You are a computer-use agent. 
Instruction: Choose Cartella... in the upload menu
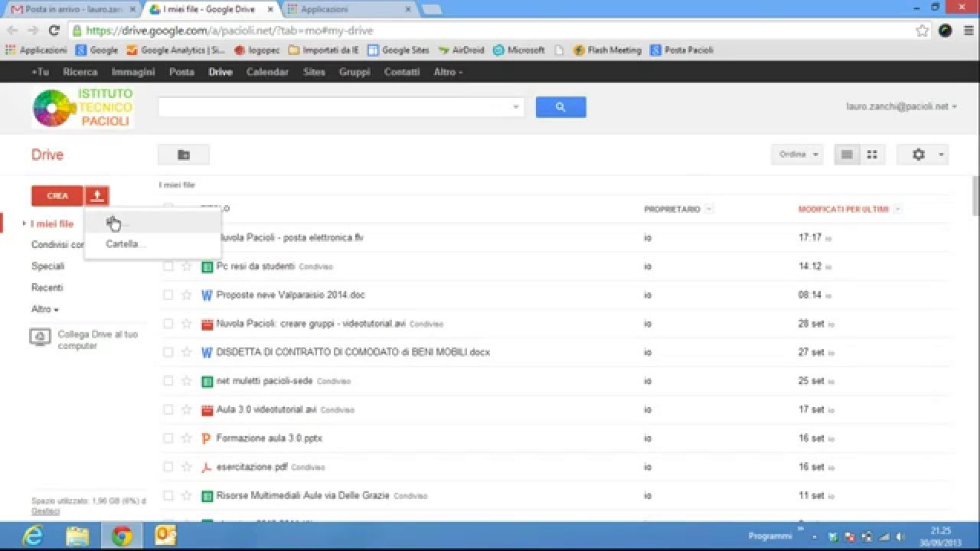[126, 244]
